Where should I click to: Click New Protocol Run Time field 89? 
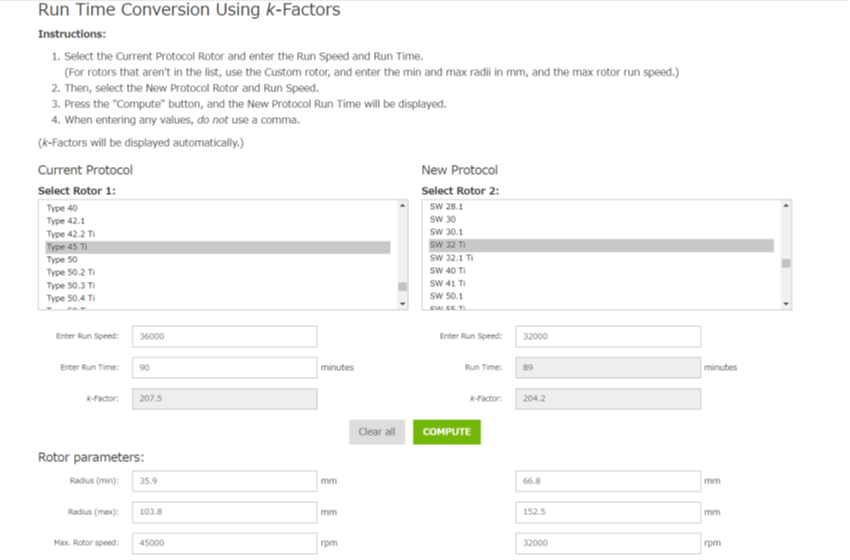click(608, 368)
